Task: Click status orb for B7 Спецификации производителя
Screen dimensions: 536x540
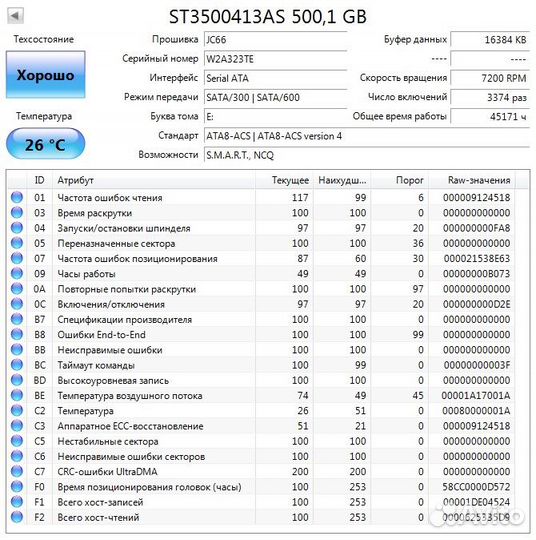Action: (x=17, y=319)
